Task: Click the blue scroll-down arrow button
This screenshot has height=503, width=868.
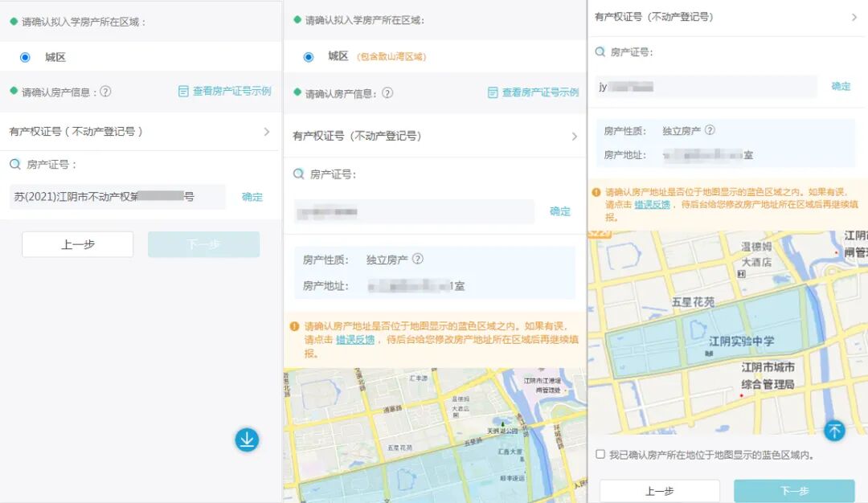Action: click(247, 440)
